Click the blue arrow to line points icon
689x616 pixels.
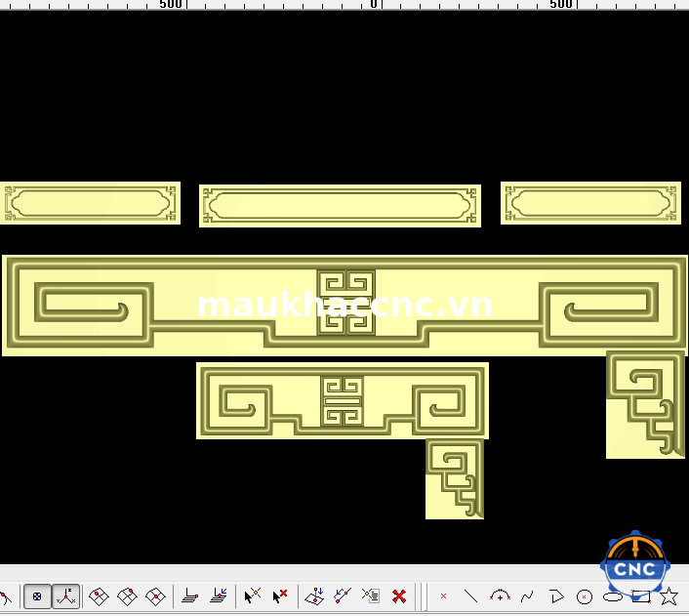pyautogui.click(x=343, y=596)
